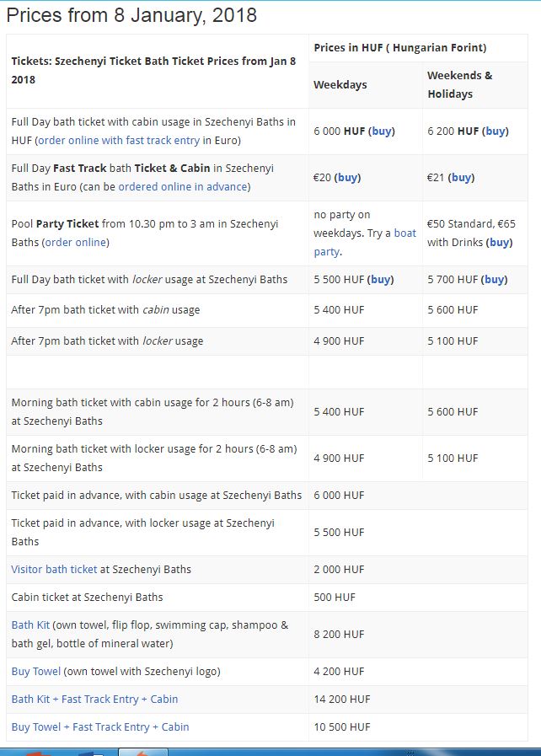Click buy link beside €21 price
The image size is (541, 756).
coord(461,178)
